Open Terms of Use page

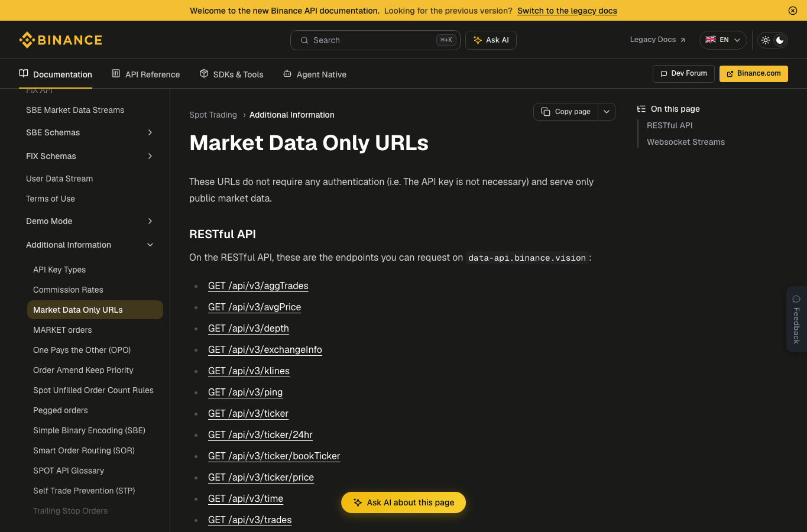tap(50, 199)
